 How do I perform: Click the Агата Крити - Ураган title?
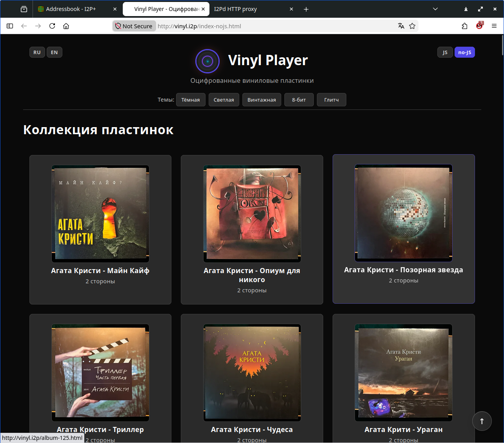404,429
